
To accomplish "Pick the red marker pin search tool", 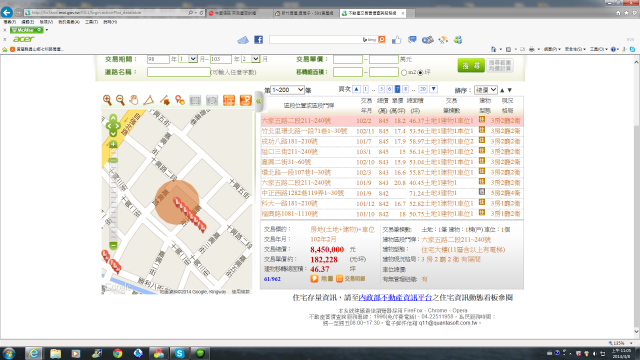I will [x=180, y=100].
